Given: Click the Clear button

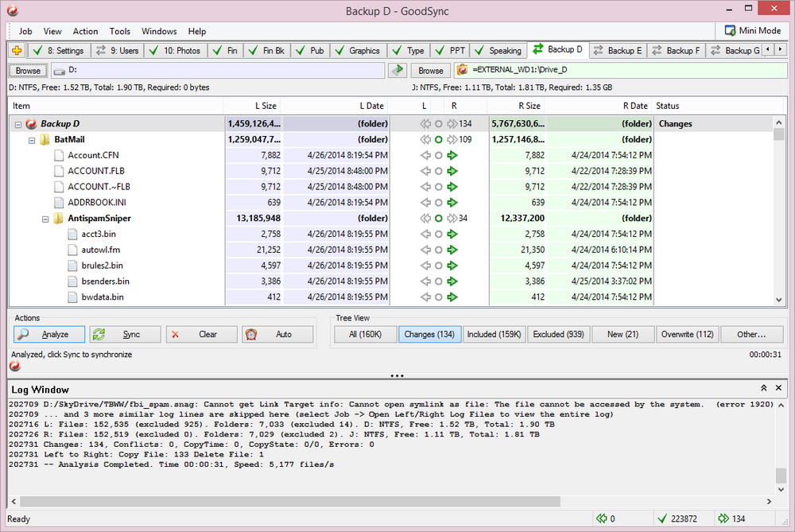Looking at the screenshot, I should [x=201, y=334].
